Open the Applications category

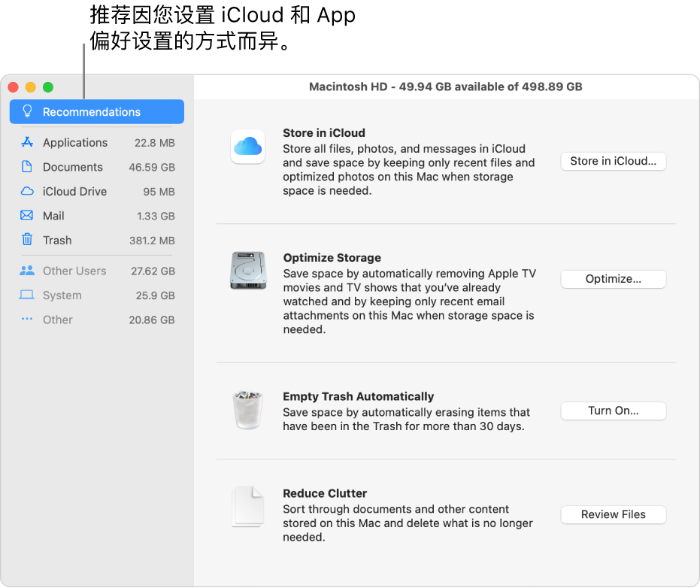coord(97,142)
